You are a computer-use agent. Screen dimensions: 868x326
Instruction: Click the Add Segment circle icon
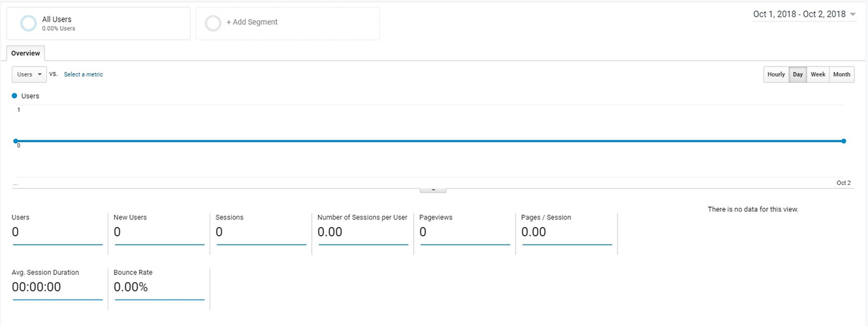click(213, 24)
